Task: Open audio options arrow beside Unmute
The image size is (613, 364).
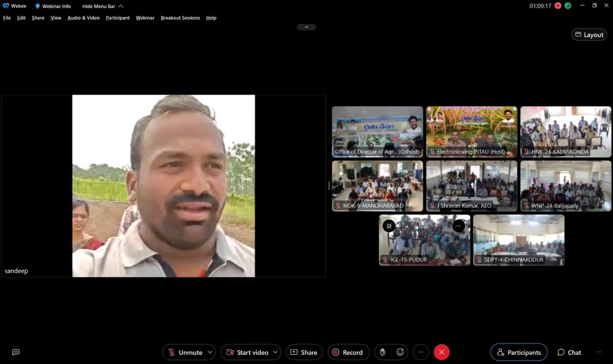Action: point(210,352)
